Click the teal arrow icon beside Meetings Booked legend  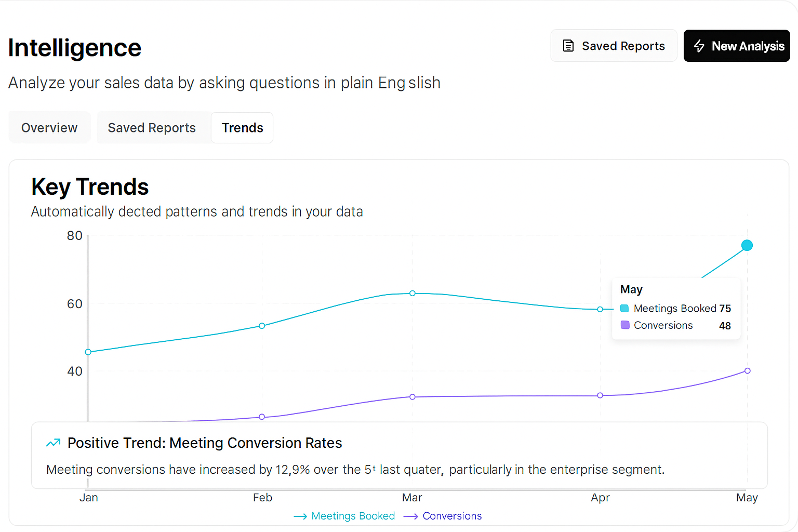300,516
